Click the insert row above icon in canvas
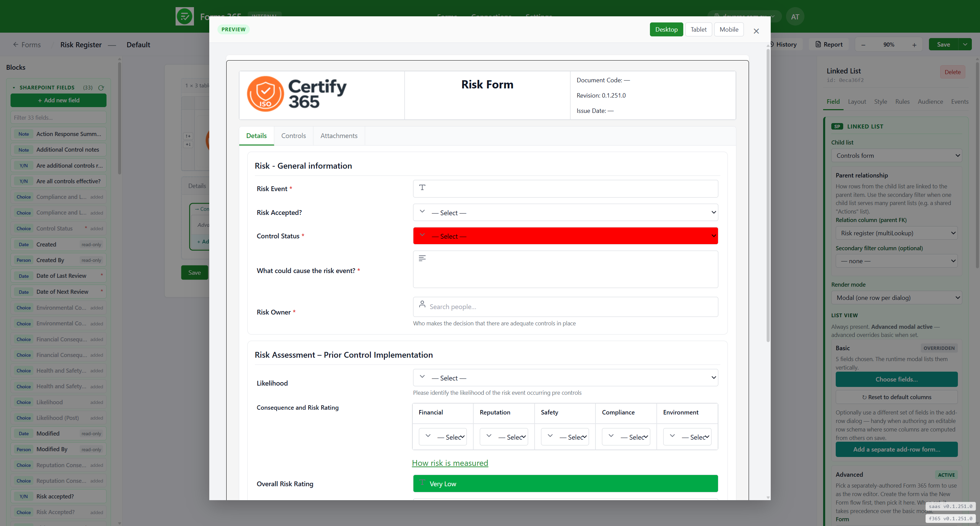This screenshot has width=980, height=526. point(188,136)
